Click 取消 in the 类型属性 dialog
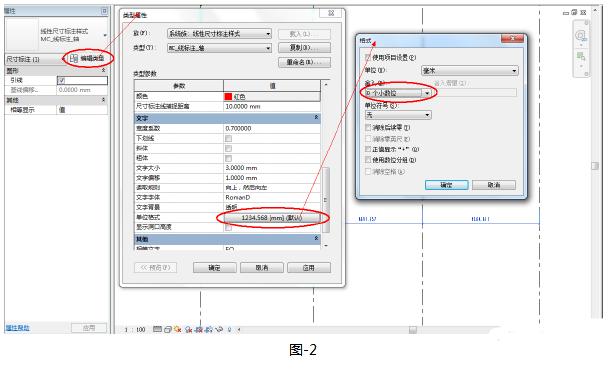The image size is (611, 371). [x=261, y=268]
